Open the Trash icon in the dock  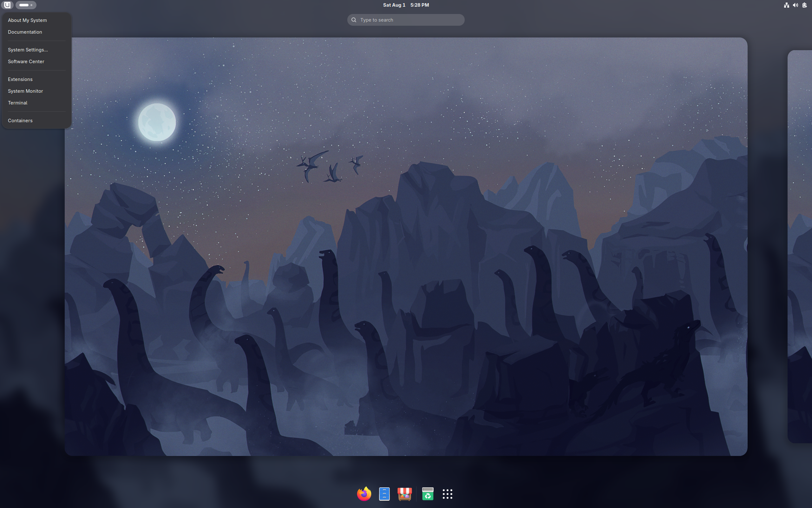click(428, 493)
